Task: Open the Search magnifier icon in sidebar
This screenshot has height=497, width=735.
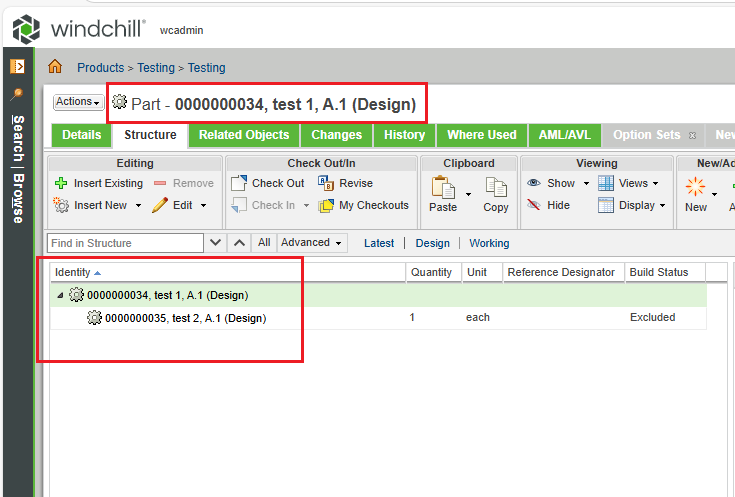Action: point(17,94)
